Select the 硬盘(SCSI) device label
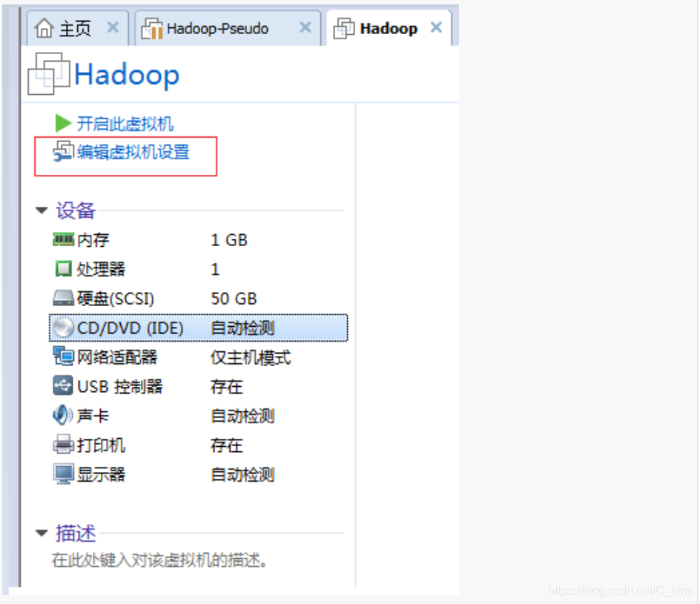 tap(115, 299)
